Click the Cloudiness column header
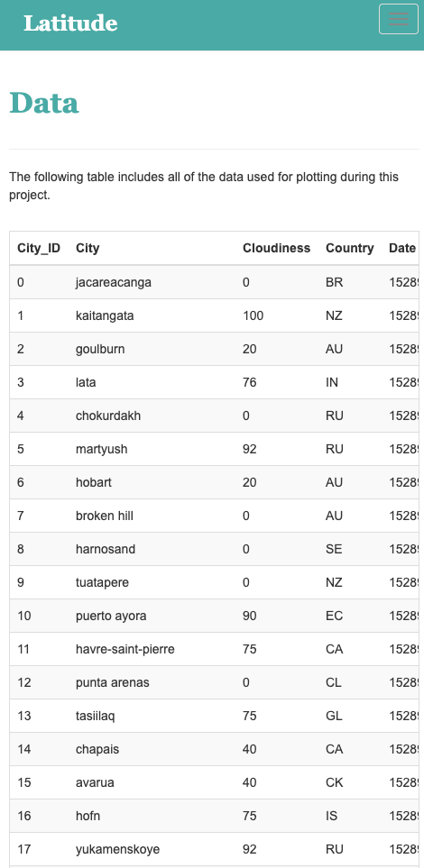 (x=277, y=248)
